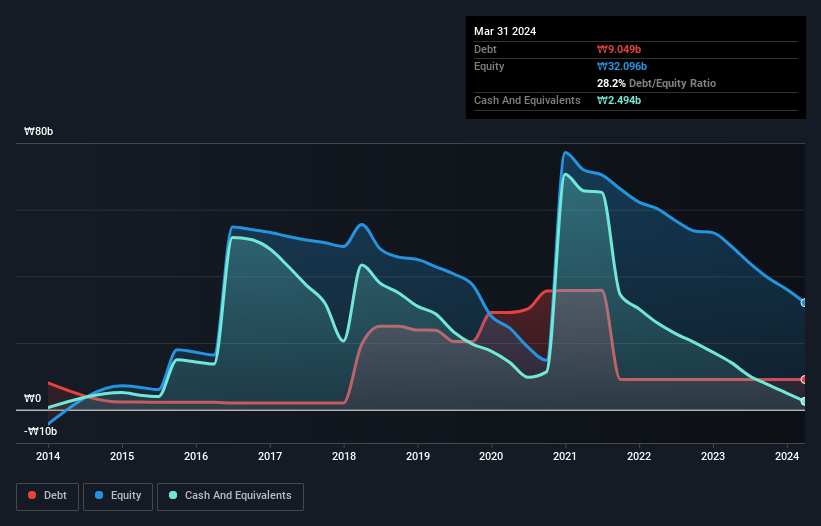Screen dimensions: 821x526
Task: Click Cash And Equivalents label in tooltip
Action: click(x=527, y=100)
